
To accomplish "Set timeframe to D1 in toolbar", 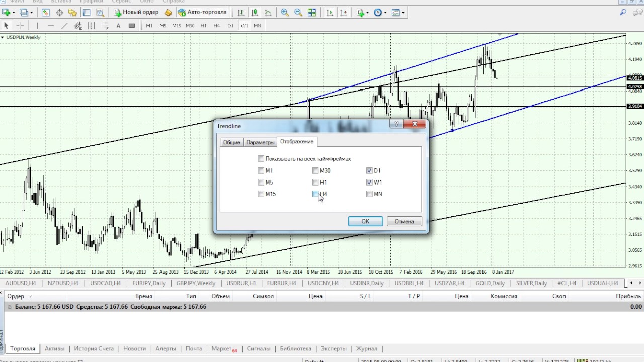I will 230,25.
